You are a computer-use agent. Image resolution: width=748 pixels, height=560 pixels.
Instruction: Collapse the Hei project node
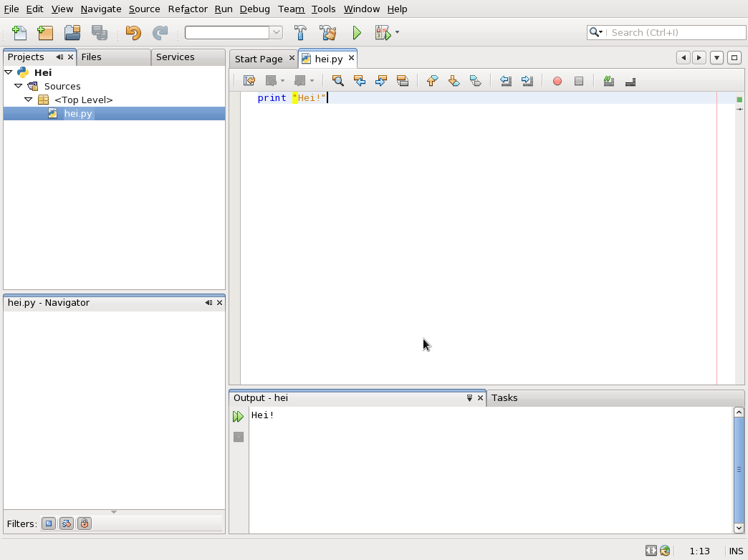(x=9, y=72)
